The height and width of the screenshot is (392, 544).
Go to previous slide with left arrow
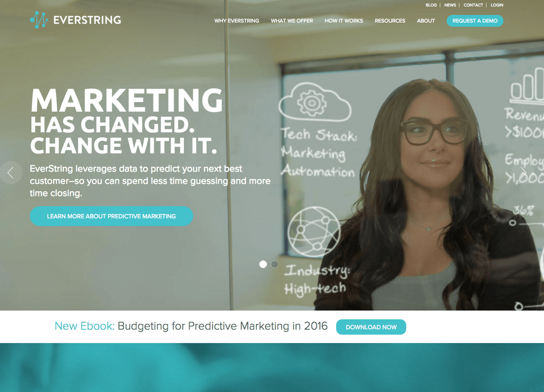11,173
